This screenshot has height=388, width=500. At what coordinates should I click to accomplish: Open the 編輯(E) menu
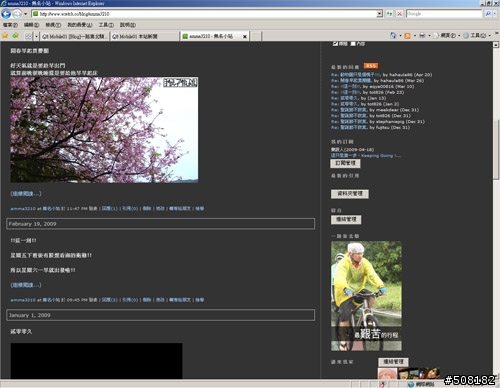pyautogui.click(x=31, y=25)
